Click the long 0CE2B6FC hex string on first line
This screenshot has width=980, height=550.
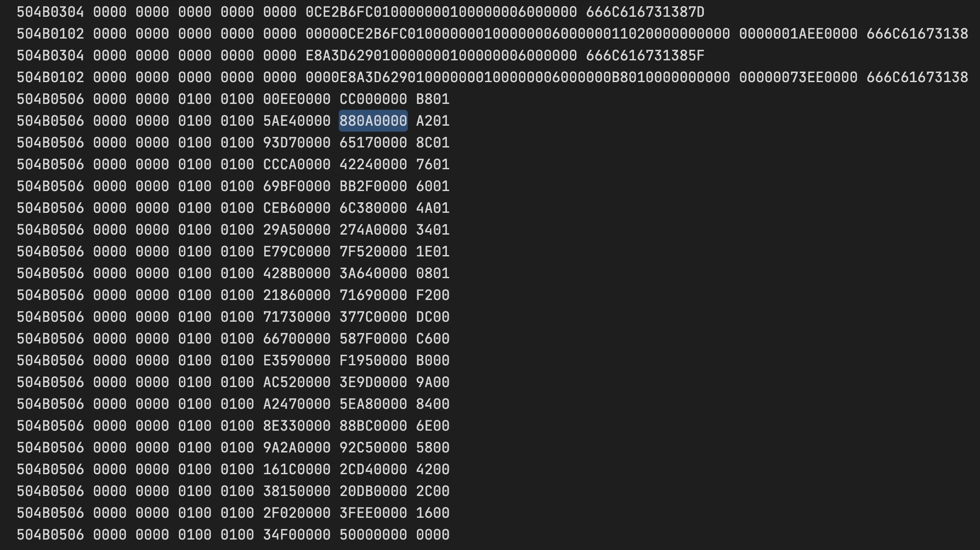pyautogui.click(x=441, y=12)
